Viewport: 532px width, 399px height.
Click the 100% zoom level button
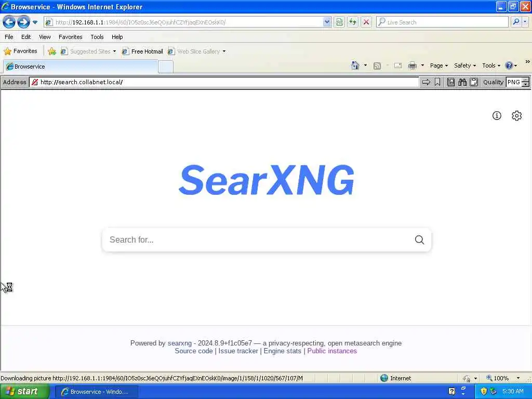[x=497, y=378]
